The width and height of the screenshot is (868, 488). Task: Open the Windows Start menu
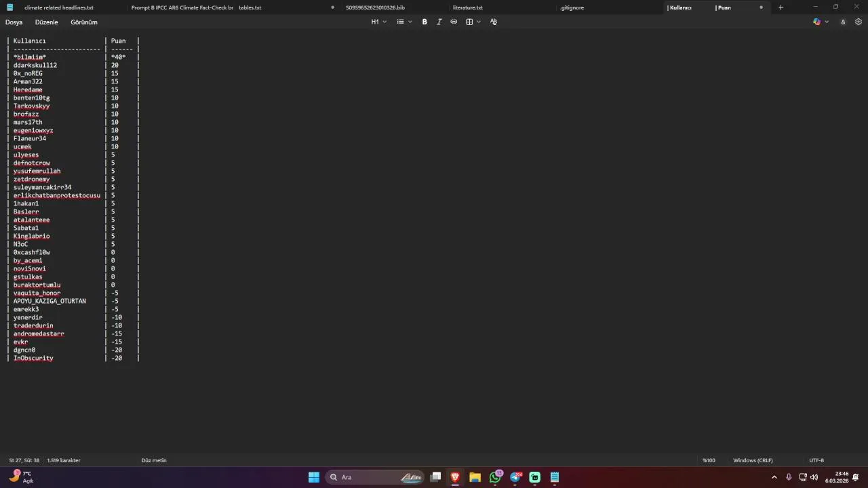coord(314,477)
